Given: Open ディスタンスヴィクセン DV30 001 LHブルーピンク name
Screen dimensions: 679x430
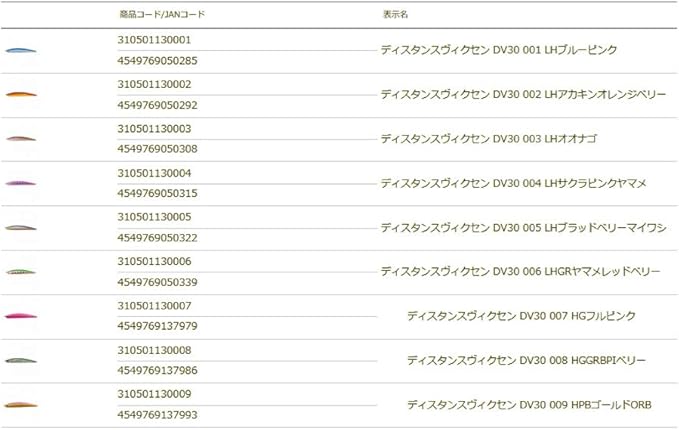Looking at the screenshot, I should [498, 50].
